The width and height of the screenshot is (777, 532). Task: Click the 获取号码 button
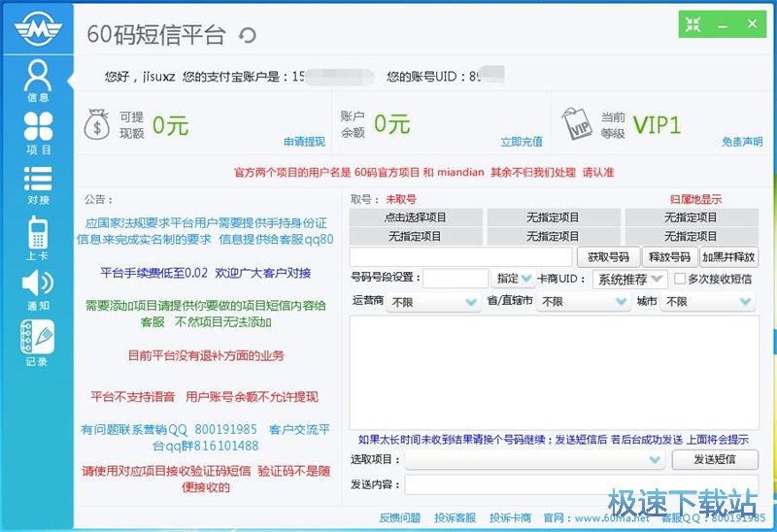(x=609, y=257)
